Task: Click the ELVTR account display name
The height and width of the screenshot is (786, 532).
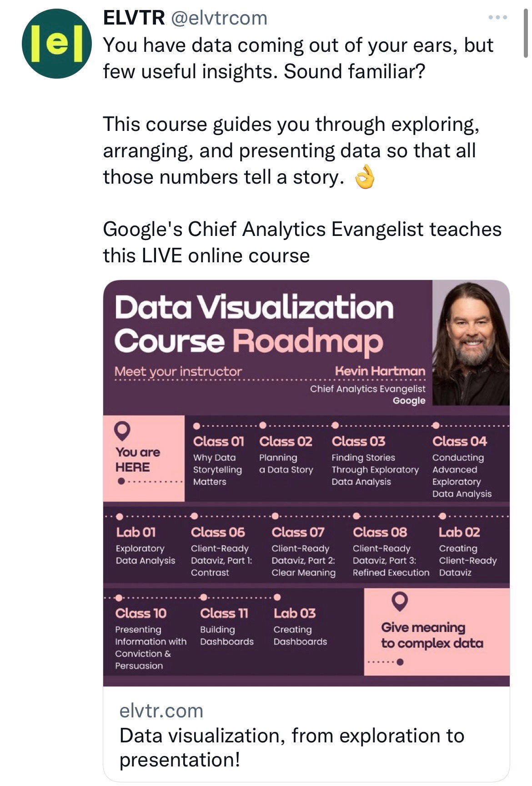Action: pos(134,18)
